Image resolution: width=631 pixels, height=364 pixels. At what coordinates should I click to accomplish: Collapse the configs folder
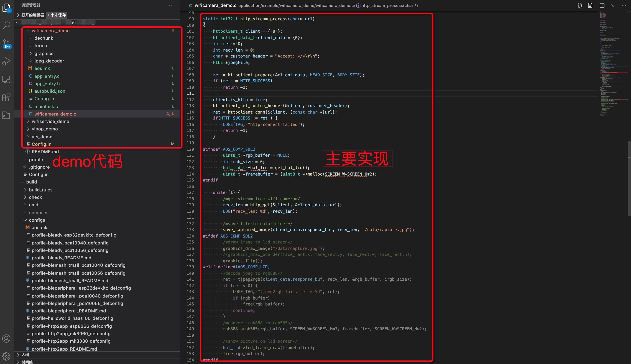coord(25,220)
